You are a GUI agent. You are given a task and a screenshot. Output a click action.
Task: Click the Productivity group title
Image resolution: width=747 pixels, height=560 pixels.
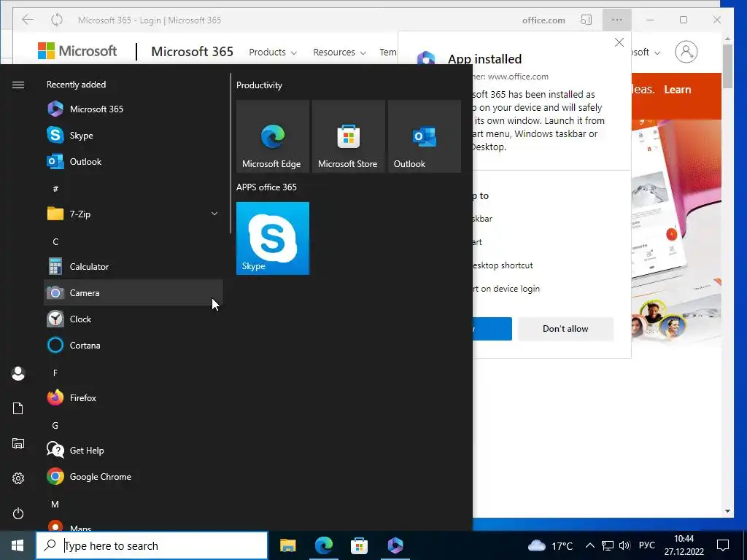pos(259,85)
